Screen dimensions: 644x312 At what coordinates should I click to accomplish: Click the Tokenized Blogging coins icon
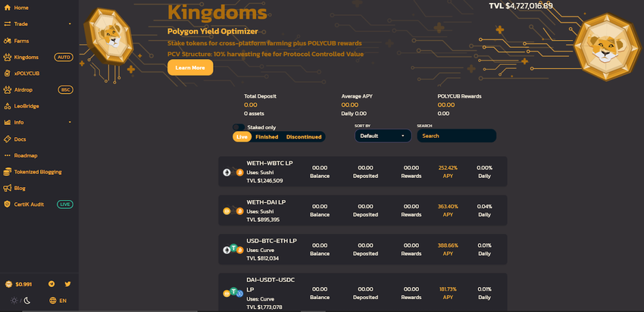[x=8, y=172]
